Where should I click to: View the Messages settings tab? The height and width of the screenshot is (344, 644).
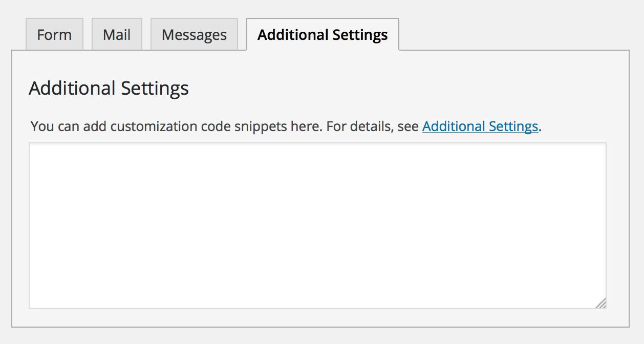tap(194, 35)
